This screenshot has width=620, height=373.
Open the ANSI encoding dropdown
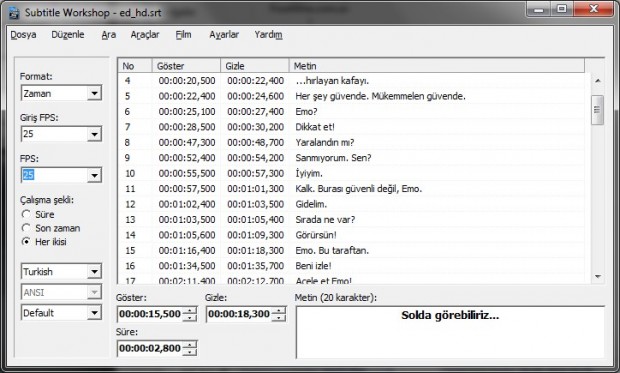[x=94, y=292]
